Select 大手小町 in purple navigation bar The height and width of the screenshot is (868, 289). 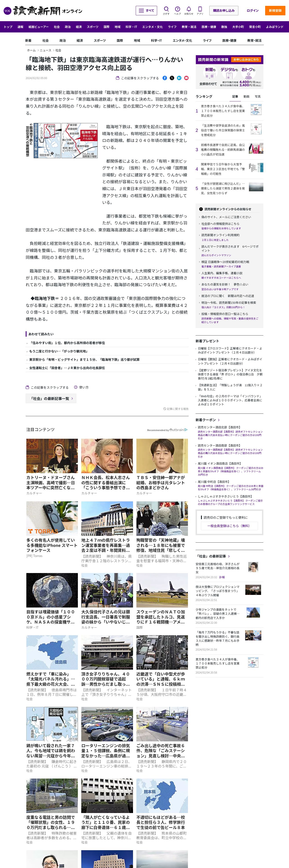pyautogui.click(x=238, y=27)
